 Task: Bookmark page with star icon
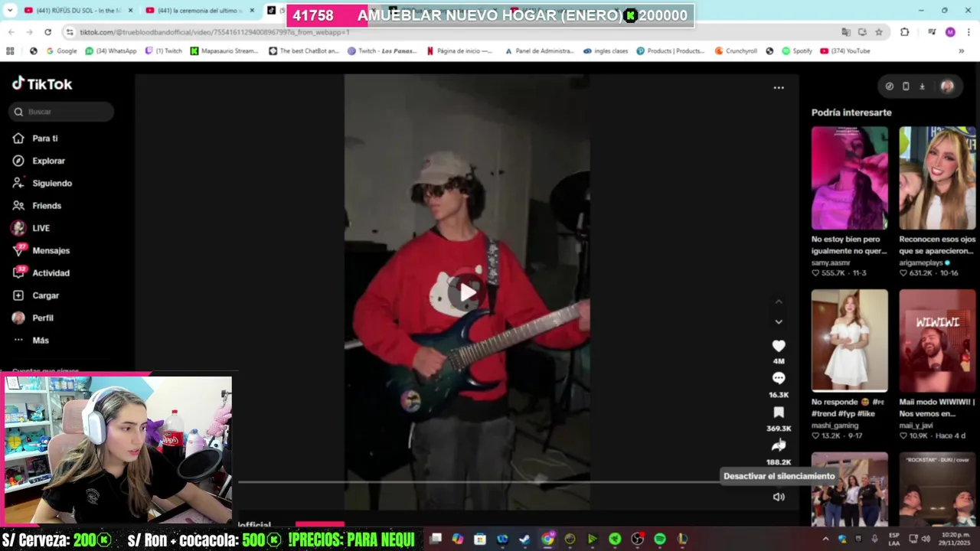(879, 32)
